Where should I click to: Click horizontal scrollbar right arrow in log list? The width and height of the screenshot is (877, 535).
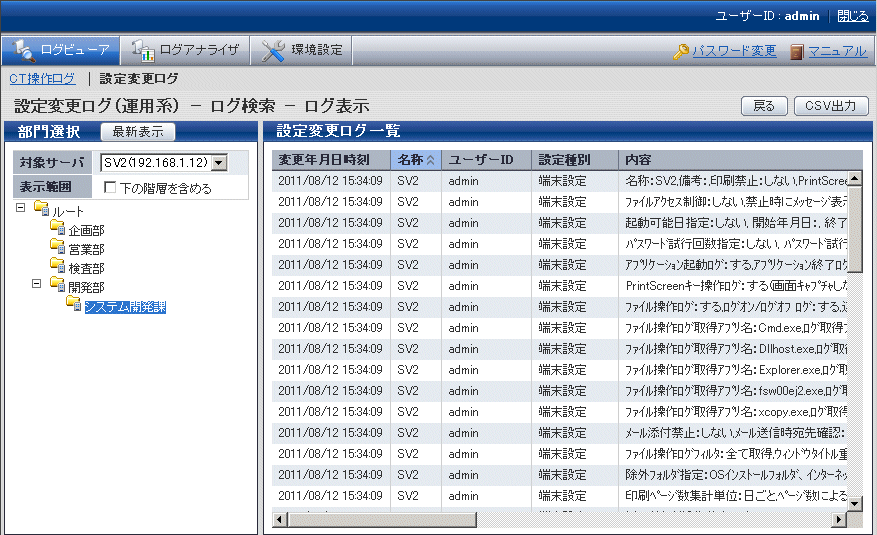[x=839, y=520]
